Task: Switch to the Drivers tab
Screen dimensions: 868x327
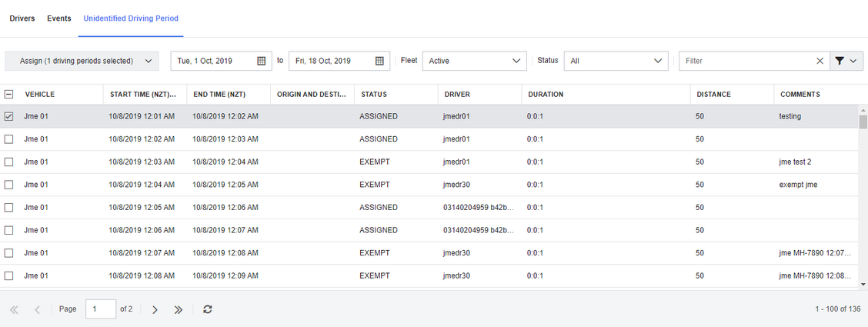Action: (x=22, y=18)
